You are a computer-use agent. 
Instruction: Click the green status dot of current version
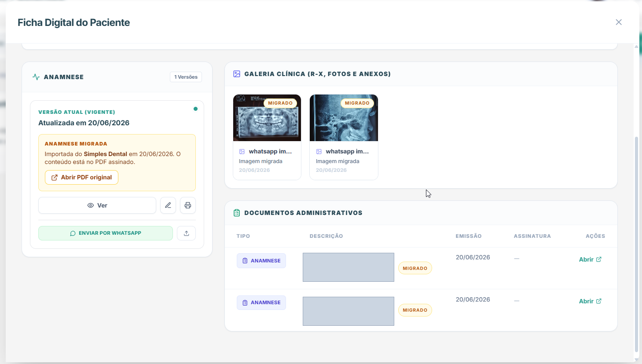point(195,109)
